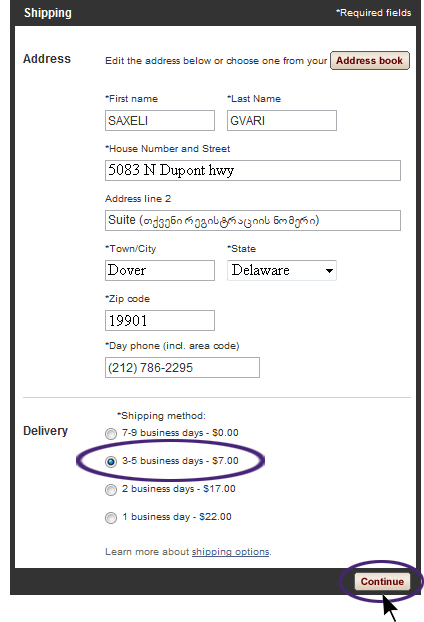
Task: Click the Town/City field containing Dover
Action: click(160, 271)
